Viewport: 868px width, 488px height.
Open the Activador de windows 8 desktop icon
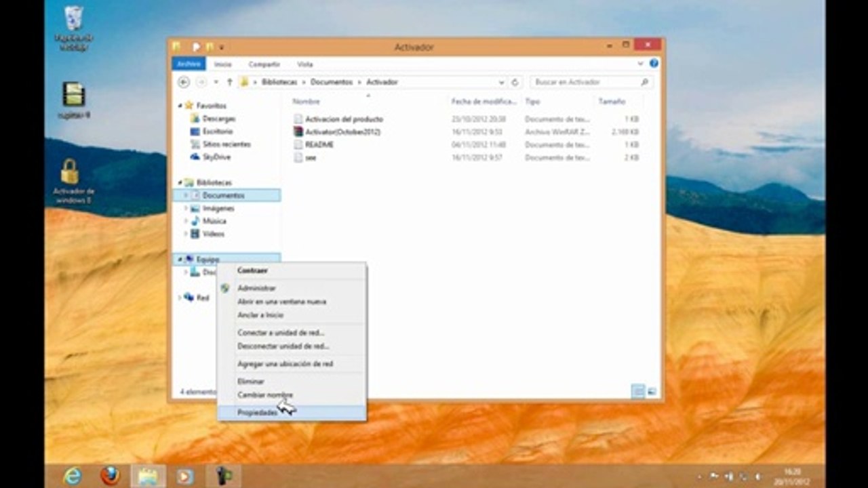tap(71, 181)
